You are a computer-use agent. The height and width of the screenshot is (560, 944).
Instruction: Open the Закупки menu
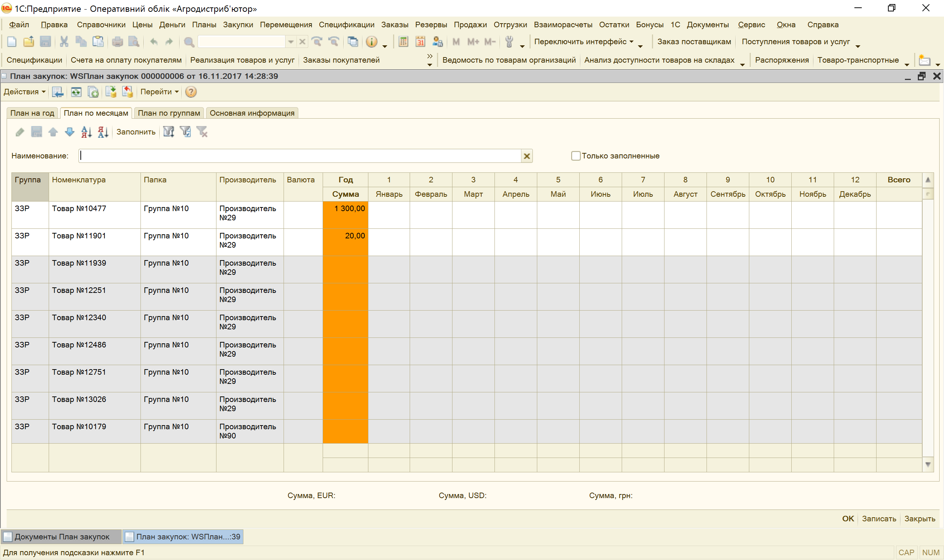[x=238, y=25]
